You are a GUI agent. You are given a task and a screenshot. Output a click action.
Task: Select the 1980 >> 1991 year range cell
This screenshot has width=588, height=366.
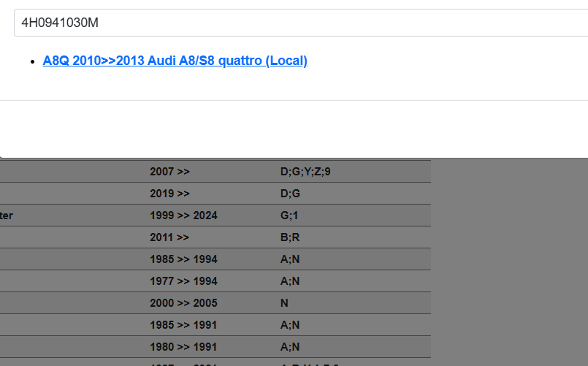point(183,347)
